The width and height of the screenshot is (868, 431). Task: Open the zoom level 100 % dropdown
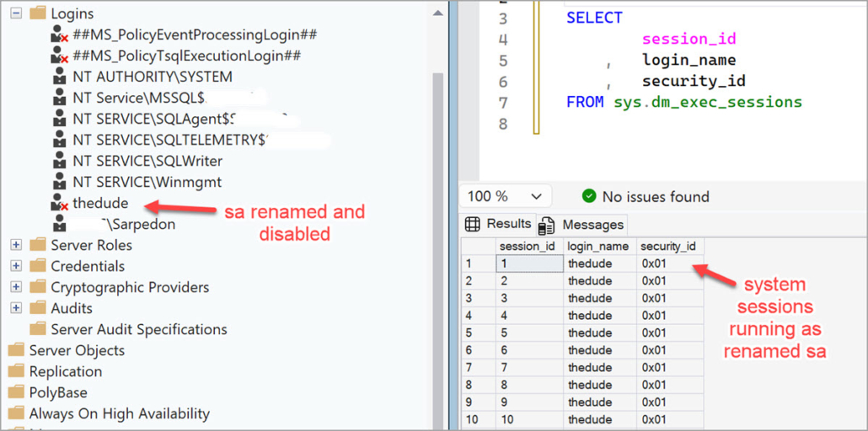pyautogui.click(x=506, y=196)
